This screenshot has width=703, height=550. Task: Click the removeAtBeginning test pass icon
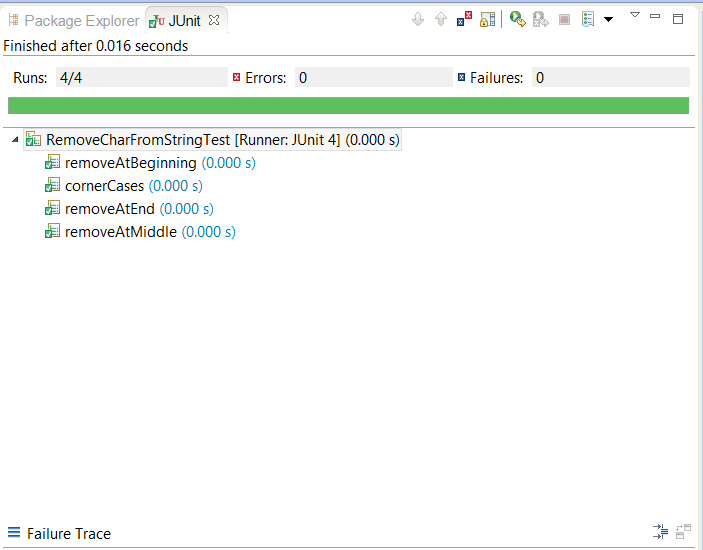[52, 162]
